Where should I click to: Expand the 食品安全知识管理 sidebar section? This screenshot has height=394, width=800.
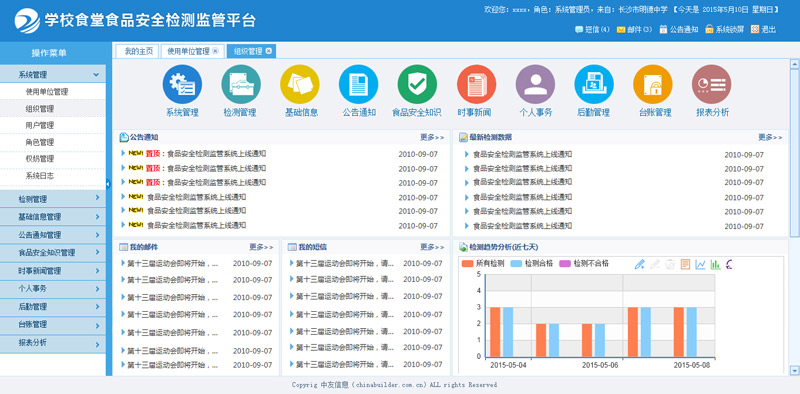point(53,253)
